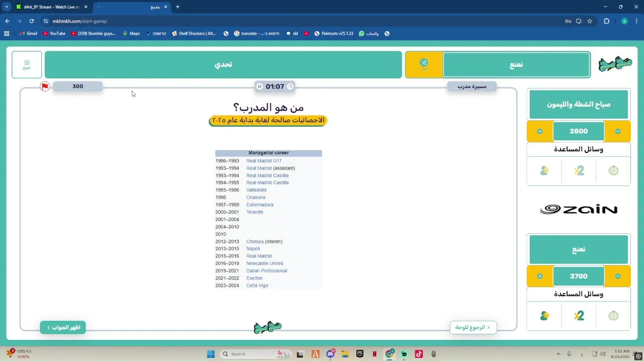Click the Dalian Professional link
The image size is (644, 362).
click(267, 270)
